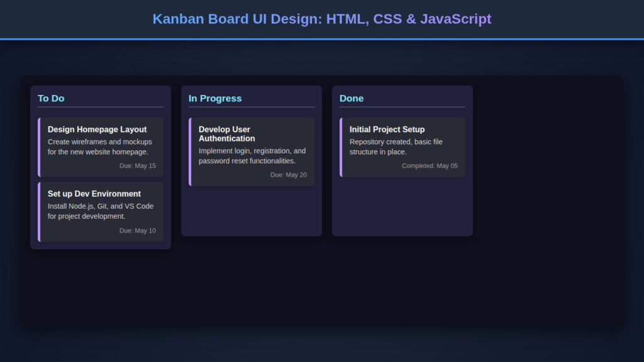Image resolution: width=644 pixels, height=362 pixels.
Task: Select the Done column header
Action: tap(351, 98)
